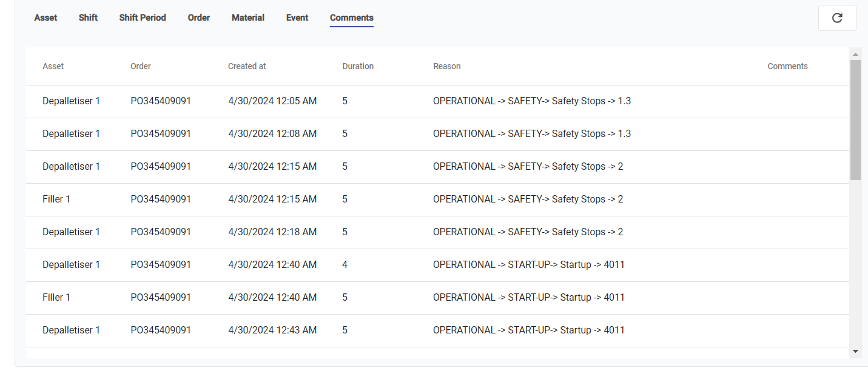This screenshot has height=368, width=868.
Task: Click the Created at column header
Action: 247,66
